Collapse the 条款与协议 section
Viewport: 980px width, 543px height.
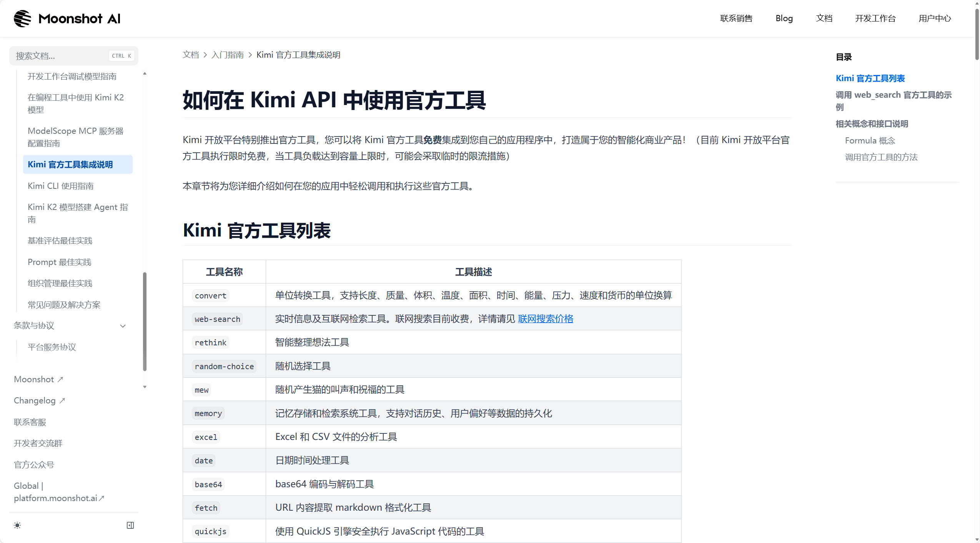pos(122,326)
